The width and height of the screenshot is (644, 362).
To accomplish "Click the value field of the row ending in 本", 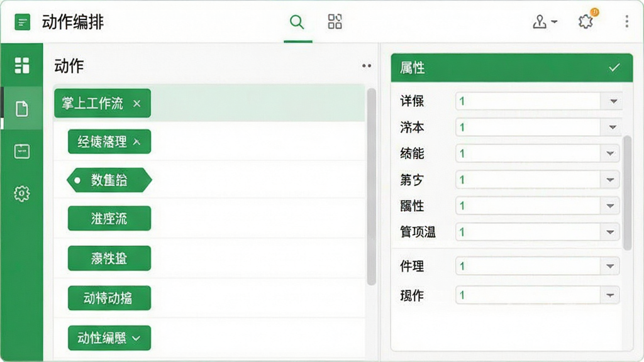I will coord(528,127).
